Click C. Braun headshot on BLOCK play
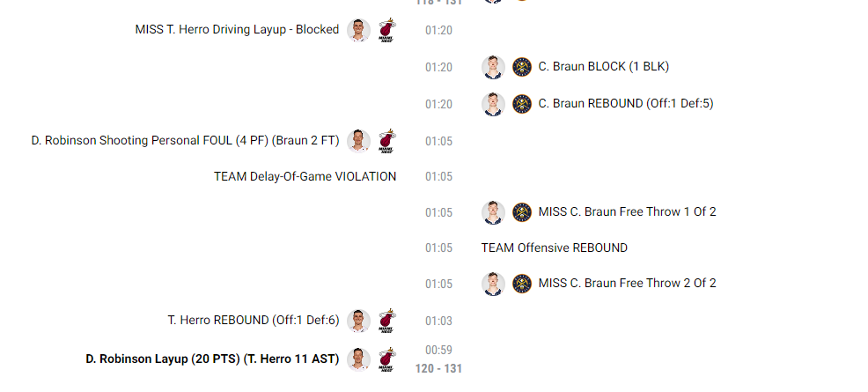Viewport: 868px width, 392px height. (x=493, y=67)
